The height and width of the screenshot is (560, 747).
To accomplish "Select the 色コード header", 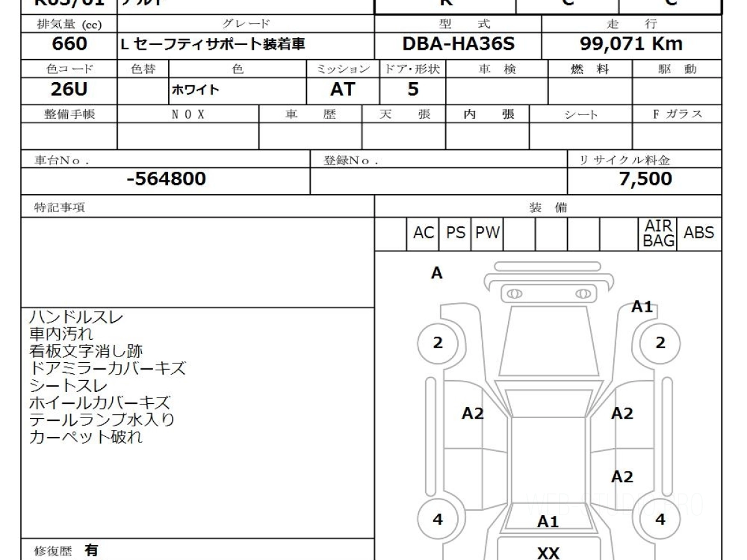I will [68, 70].
